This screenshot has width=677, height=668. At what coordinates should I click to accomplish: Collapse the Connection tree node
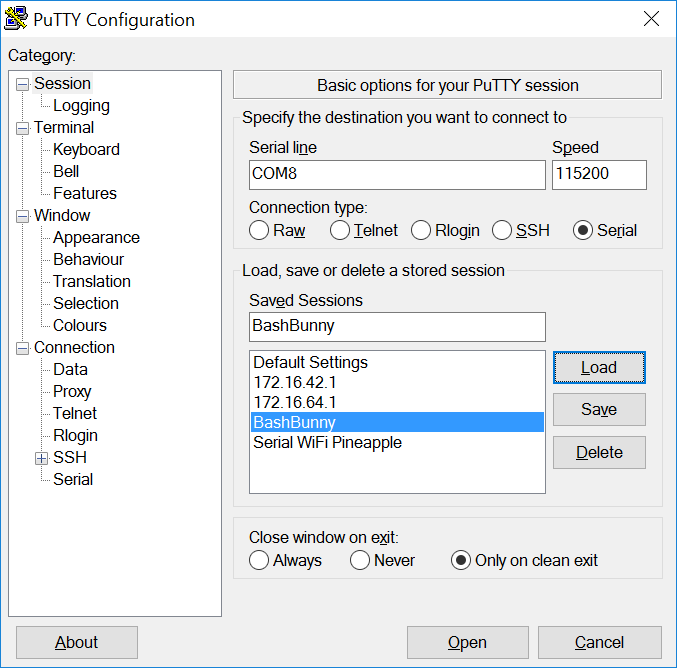pos(22,348)
